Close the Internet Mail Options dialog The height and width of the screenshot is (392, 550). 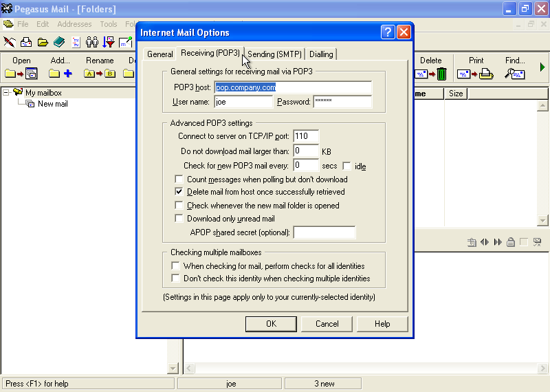(x=404, y=32)
